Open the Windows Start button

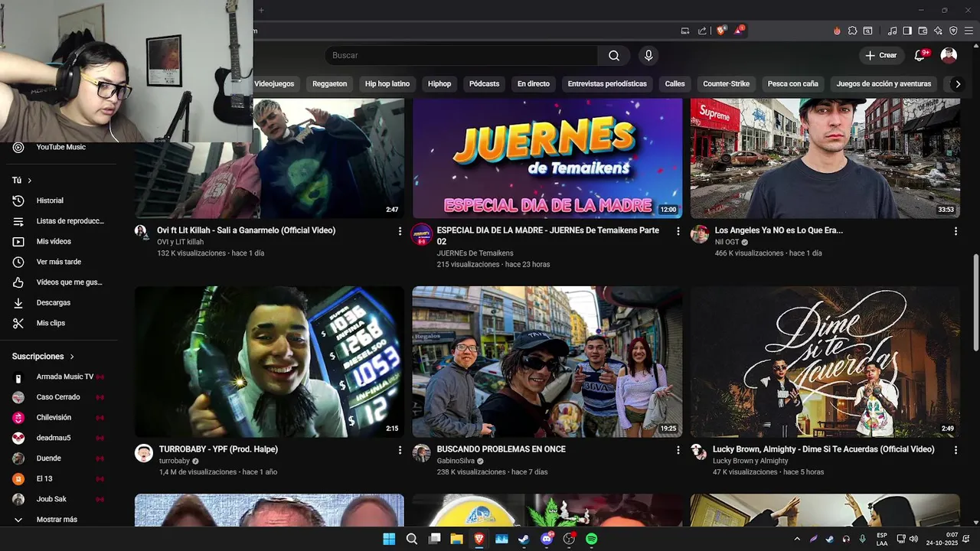pos(389,539)
